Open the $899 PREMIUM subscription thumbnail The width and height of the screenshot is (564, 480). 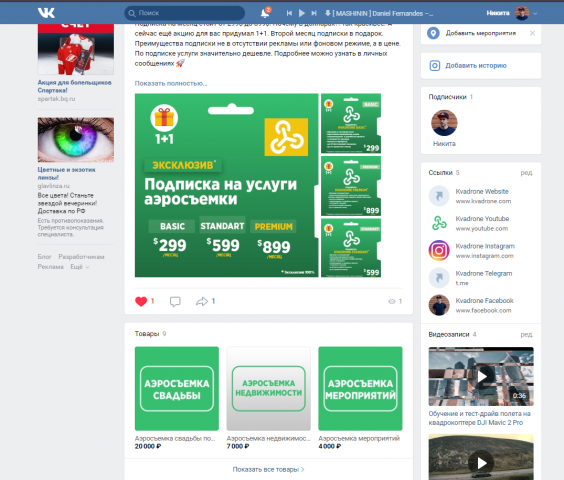pos(351,186)
